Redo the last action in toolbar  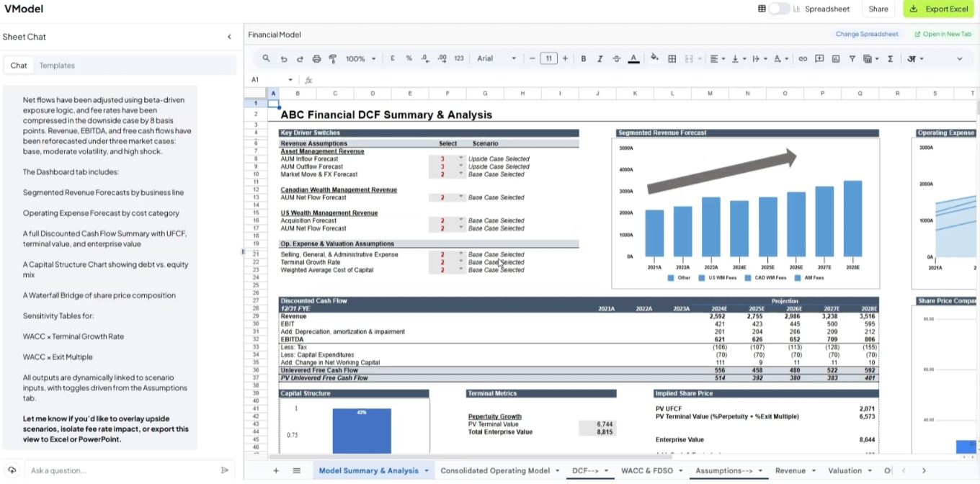point(300,59)
